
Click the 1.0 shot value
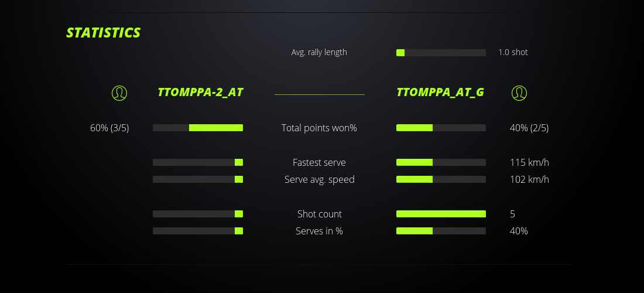pos(513,52)
